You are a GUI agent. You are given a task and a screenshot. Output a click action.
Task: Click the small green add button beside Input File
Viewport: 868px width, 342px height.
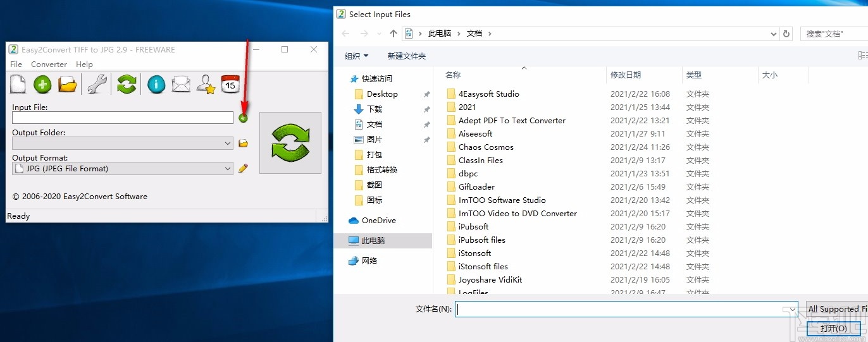(x=243, y=118)
